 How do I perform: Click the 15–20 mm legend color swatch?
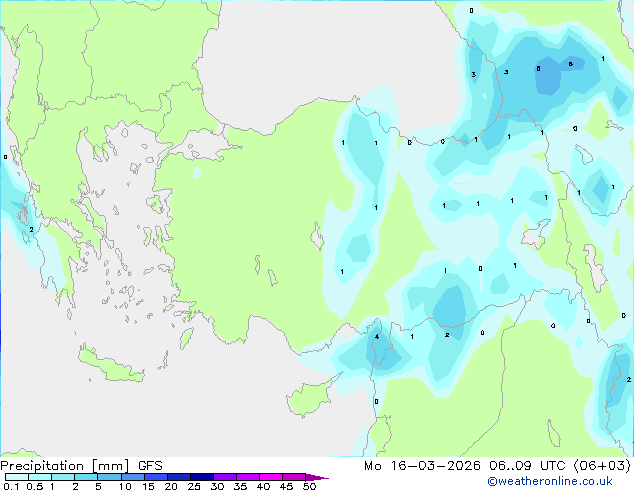[156, 477]
